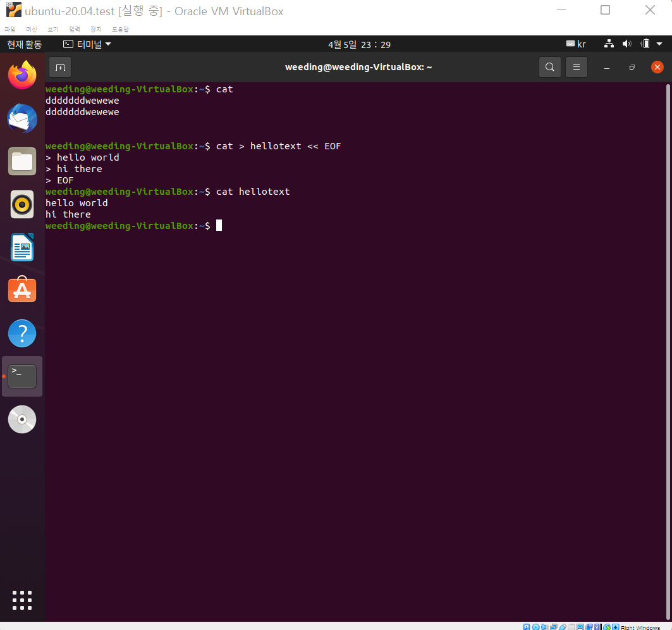Screen dimensions: 672x630
Task: Open the 입력 menu in VirtualBox
Action: pyautogui.click(x=75, y=29)
